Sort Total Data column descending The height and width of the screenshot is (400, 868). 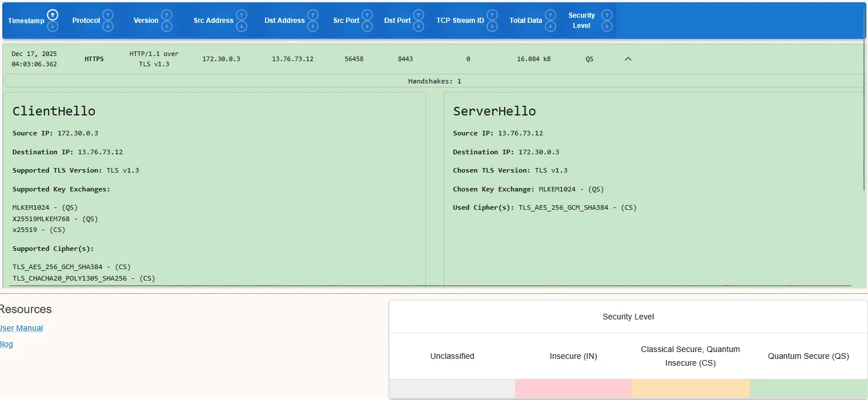(550, 26)
